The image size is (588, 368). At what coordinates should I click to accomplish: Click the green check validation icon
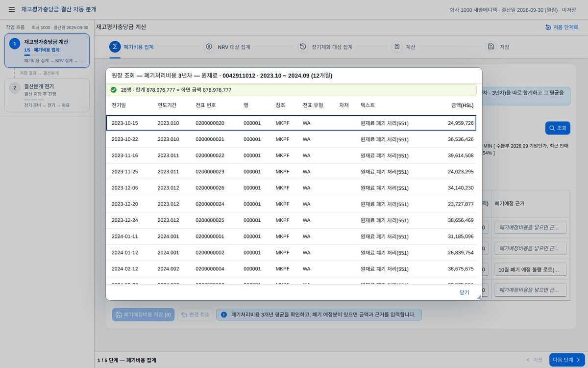(x=114, y=90)
